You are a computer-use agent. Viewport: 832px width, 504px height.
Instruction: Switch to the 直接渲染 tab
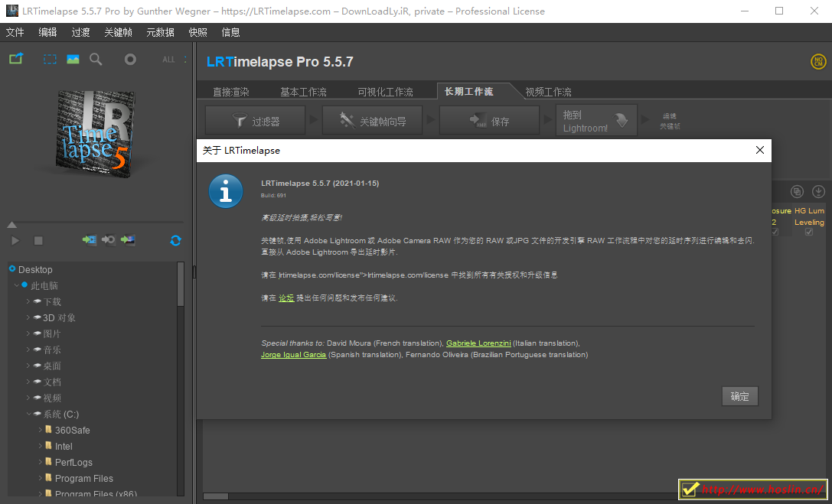(231, 92)
